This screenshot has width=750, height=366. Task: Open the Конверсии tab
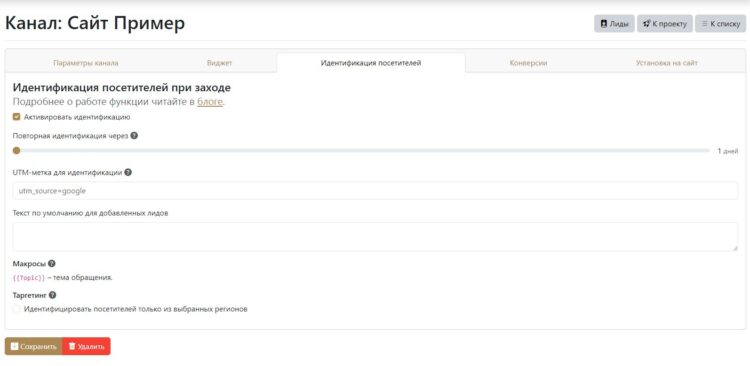tap(528, 63)
